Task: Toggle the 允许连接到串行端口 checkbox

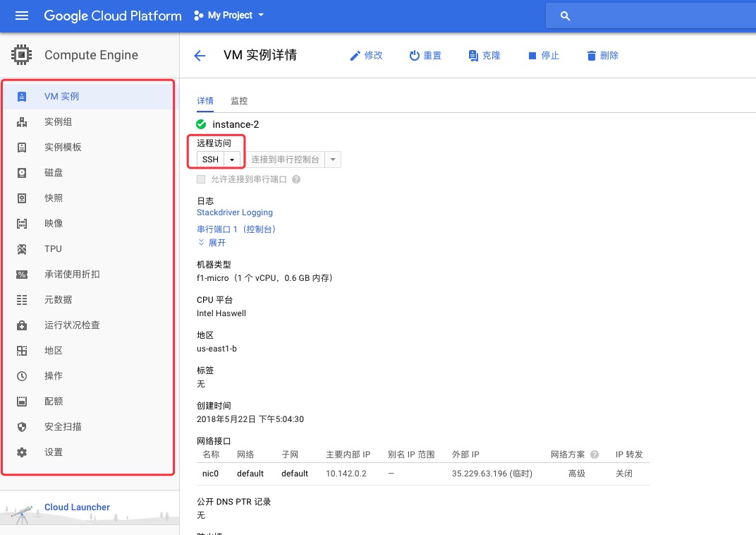Action: 201,179
